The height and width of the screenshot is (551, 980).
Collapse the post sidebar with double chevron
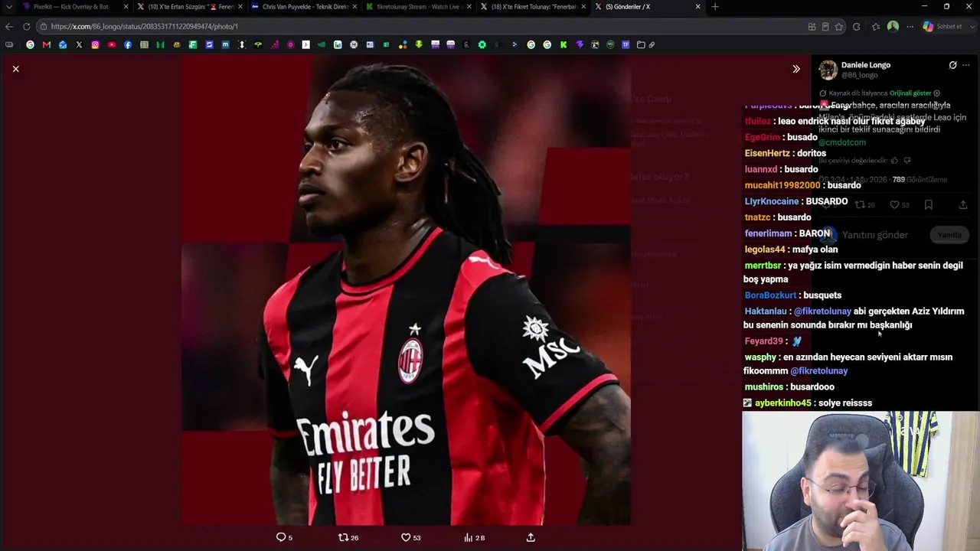point(796,69)
